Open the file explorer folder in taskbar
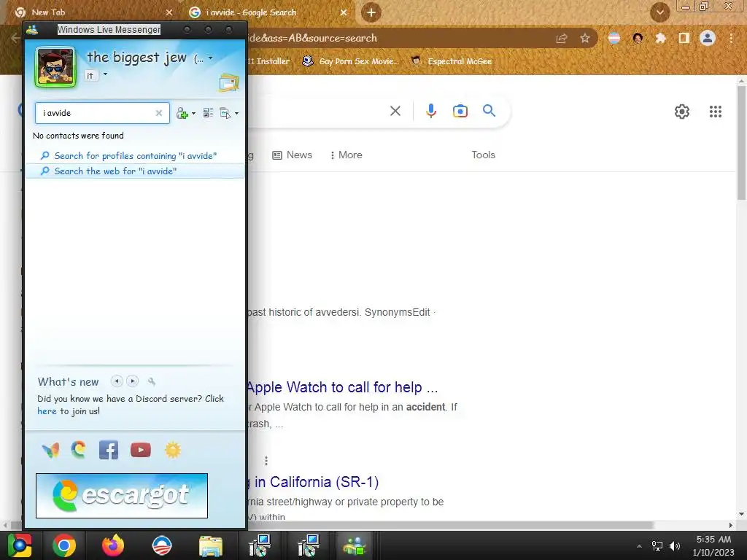Viewport: 747px width, 560px height. click(211, 545)
